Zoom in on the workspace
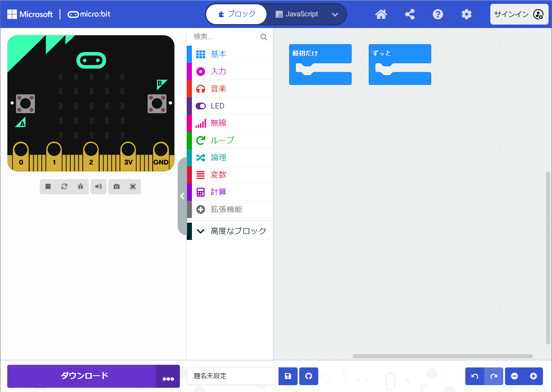Screen dimensions: 552x392 (x=533, y=376)
